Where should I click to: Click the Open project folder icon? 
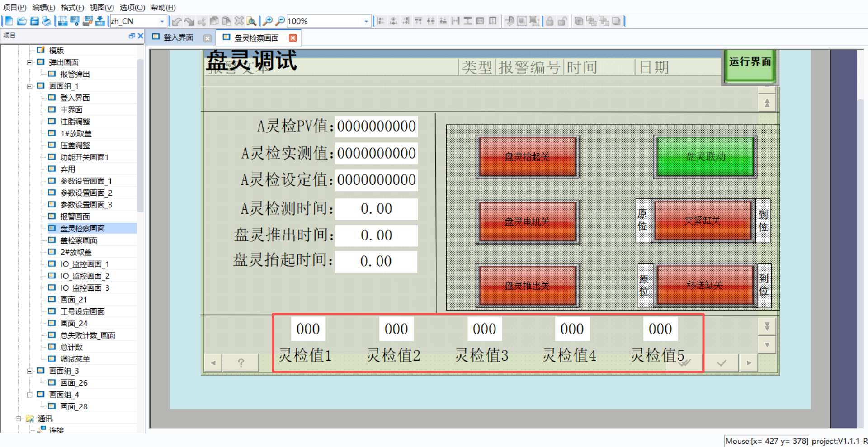point(21,21)
